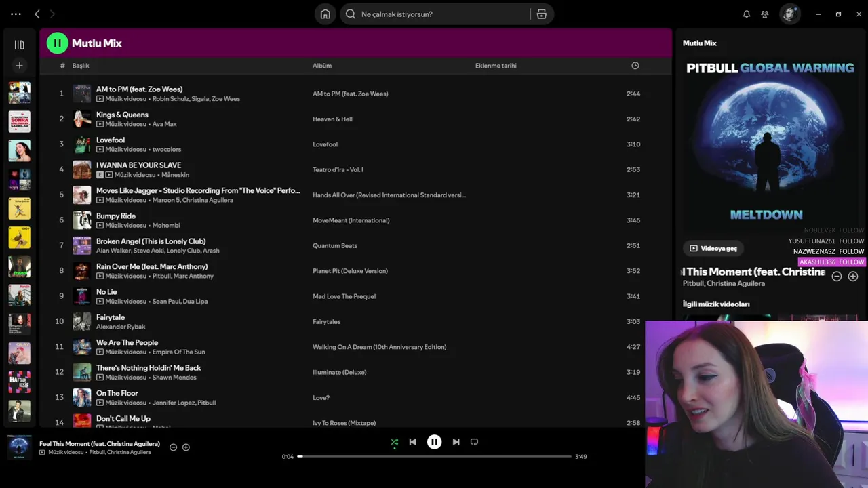The height and width of the screenshot is (488, 868).
Task: Expand Your Library sidebar icon
Action: [x=19, y=45]
